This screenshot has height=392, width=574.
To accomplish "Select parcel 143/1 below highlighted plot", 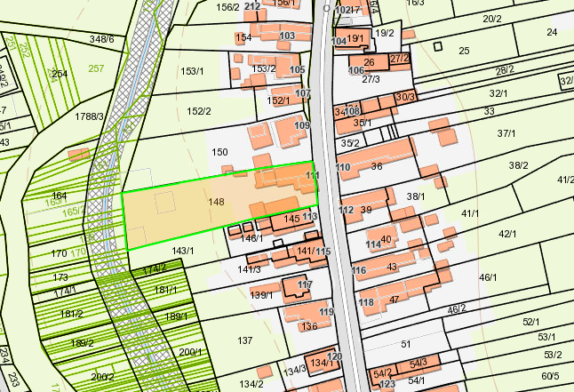I will (x=182, y=251).
